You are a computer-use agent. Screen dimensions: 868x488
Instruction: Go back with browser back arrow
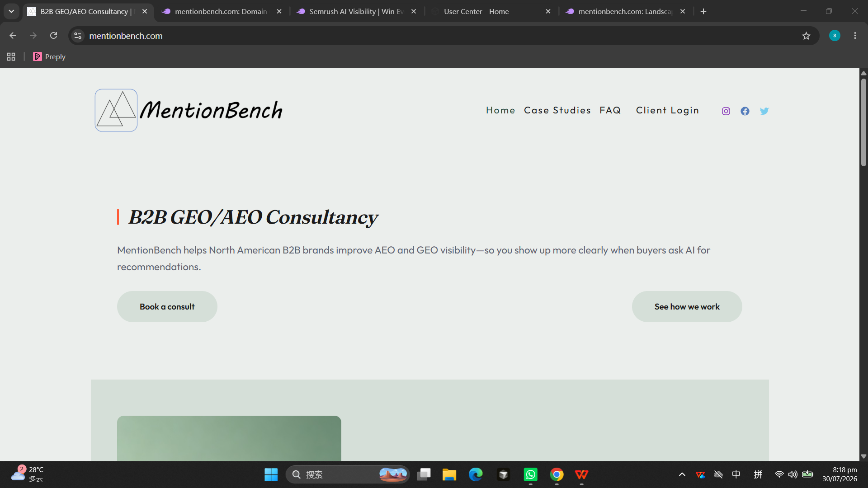point(13,36)
